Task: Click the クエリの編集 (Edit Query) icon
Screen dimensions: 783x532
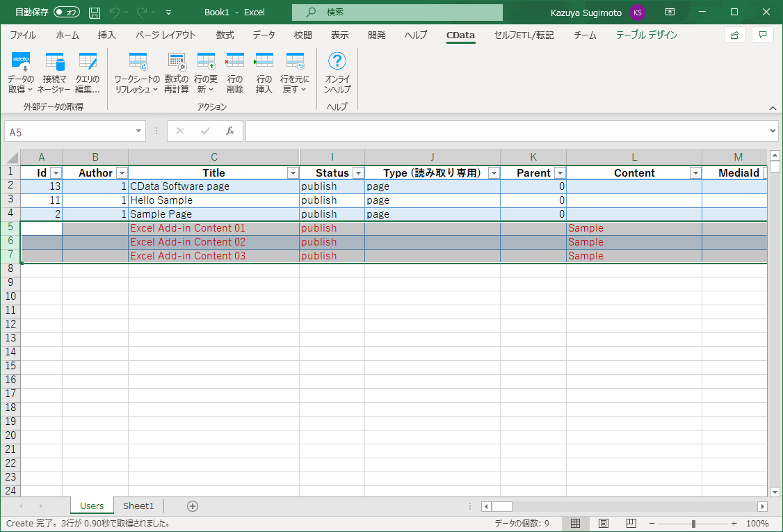Action: click(x=88, y=72)
